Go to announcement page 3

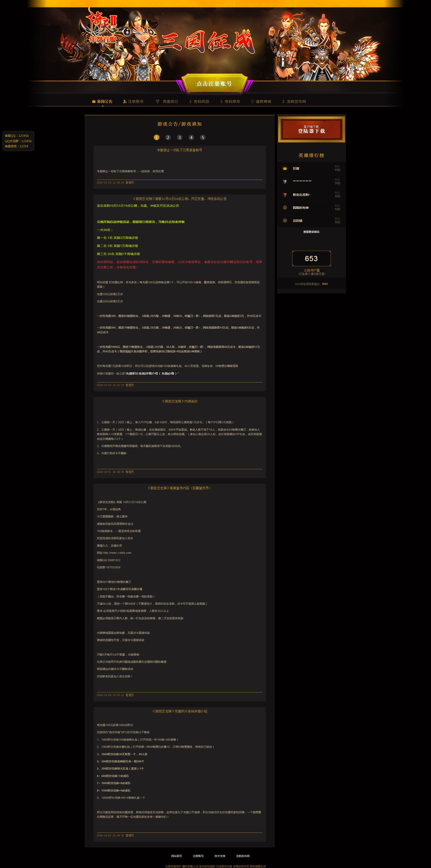[179, 137]
